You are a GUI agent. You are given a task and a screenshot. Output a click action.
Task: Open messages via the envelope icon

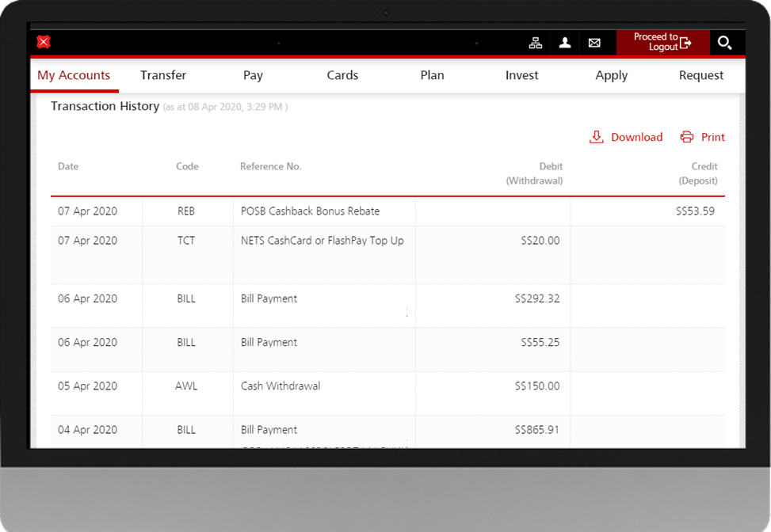[x=594, y=43]
